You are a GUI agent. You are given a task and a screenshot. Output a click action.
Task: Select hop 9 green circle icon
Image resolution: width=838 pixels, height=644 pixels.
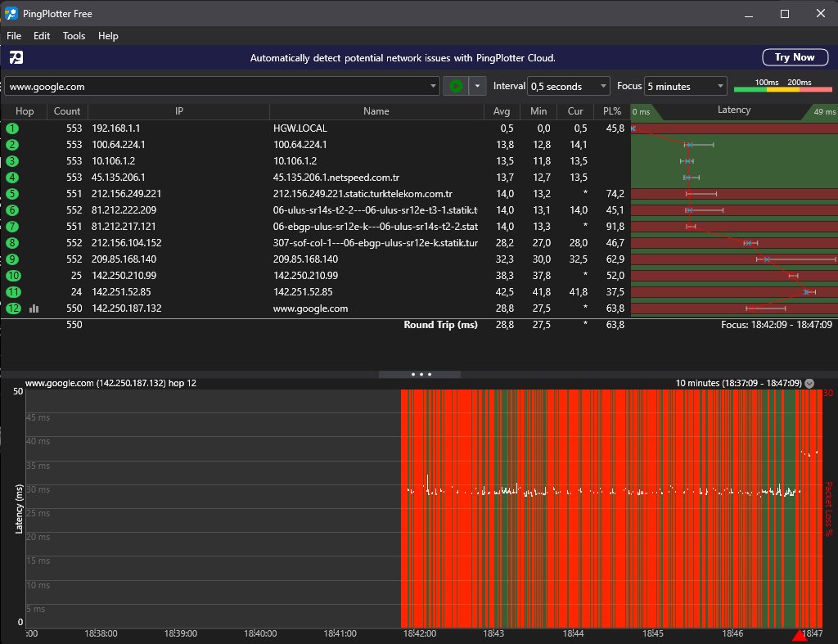12,259
